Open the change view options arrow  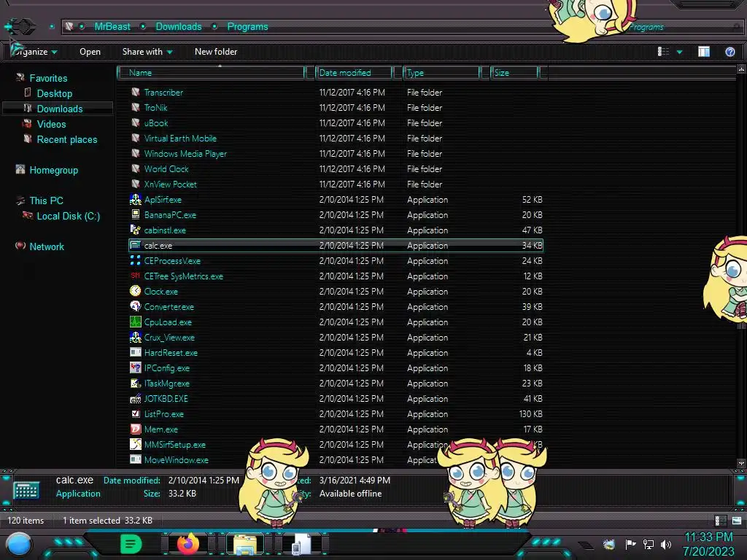[679, 52]
